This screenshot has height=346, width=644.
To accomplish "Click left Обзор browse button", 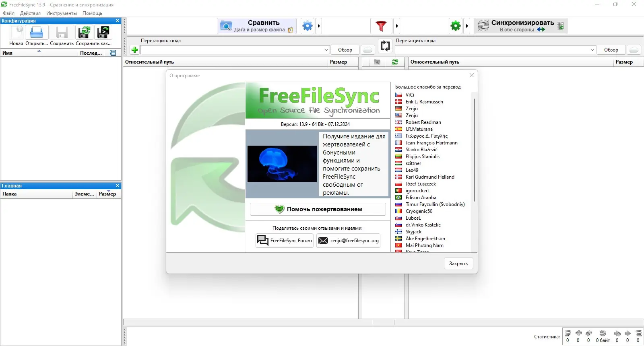I will [345, 49].
